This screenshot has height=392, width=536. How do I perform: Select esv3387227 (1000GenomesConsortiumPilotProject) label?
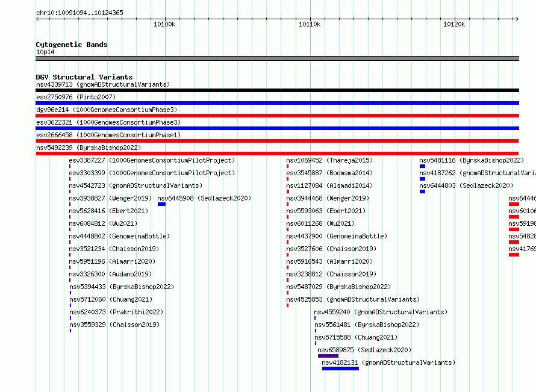click(x=152, y=160)
